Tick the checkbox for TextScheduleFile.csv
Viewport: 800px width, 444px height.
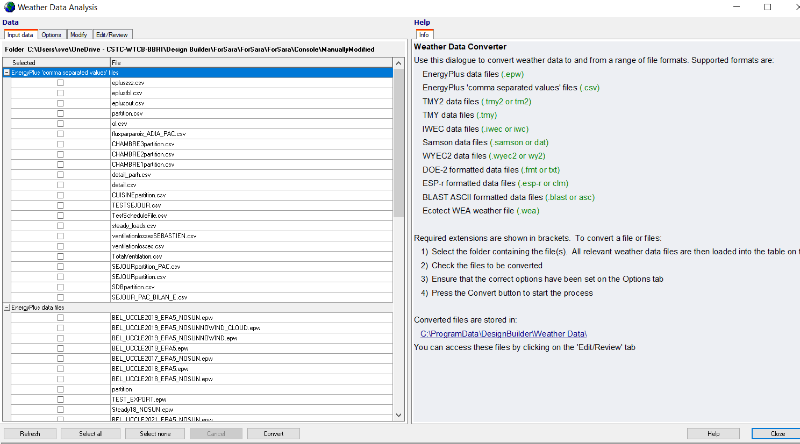coord(60,217)
